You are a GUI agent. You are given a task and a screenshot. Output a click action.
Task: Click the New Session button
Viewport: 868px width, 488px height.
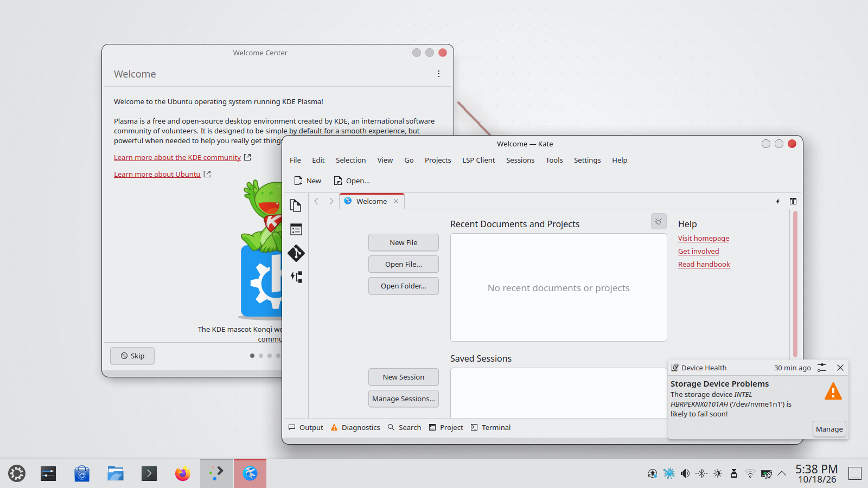point(404,377)
